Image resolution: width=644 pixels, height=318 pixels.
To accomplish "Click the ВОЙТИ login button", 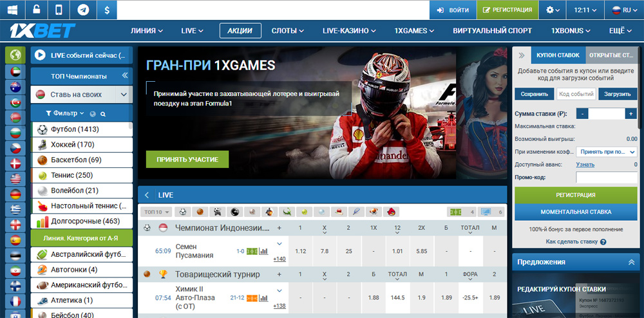I will click(453, 10).
